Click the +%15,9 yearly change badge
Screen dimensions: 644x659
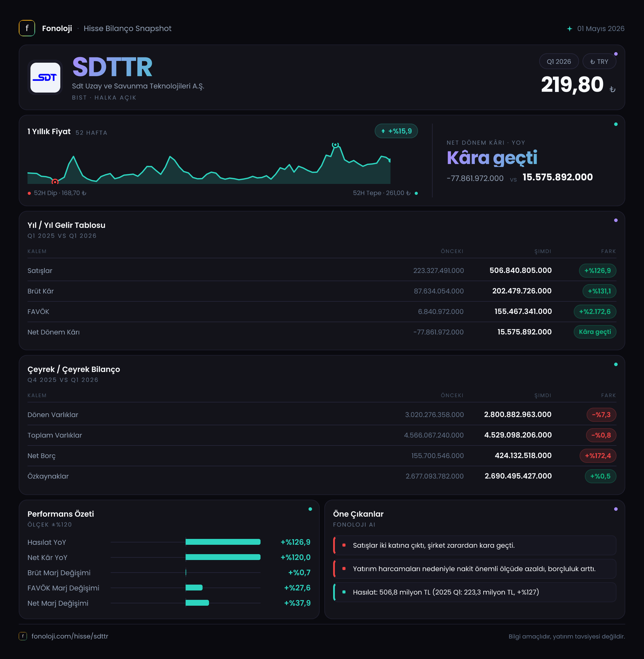tap(396, 131)
